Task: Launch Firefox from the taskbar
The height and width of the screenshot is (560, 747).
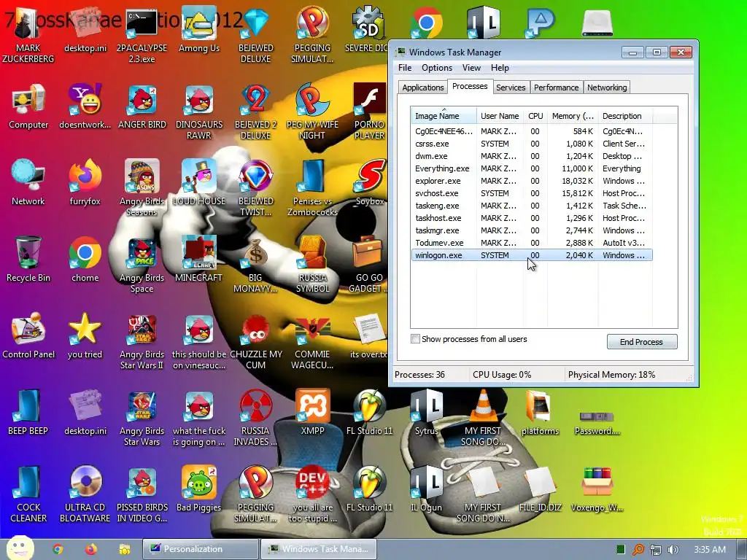Action: (91, 549)
